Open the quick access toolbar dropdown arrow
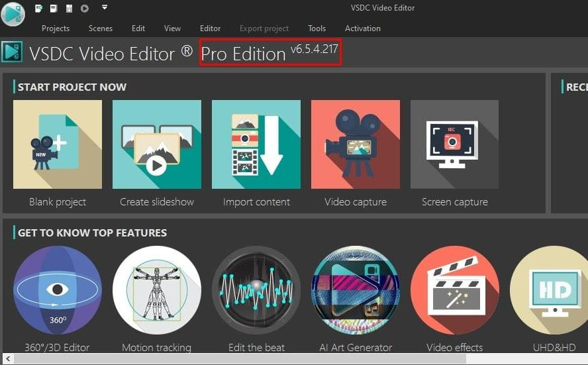The image size is (588, 365). pyautogui.click(x=105, y=7)
